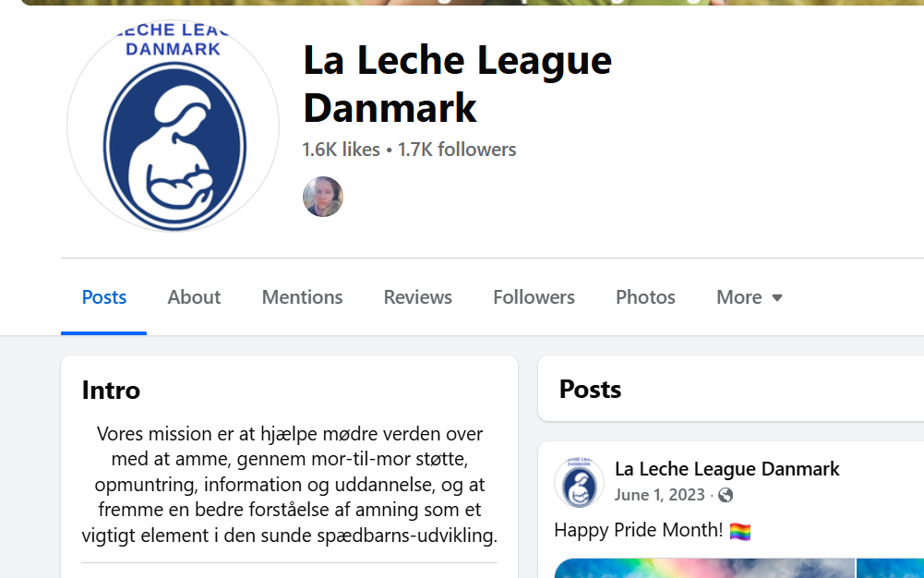Click the page title La Leche League Danmark
924x578 pixels.
(x=457, y=84)
